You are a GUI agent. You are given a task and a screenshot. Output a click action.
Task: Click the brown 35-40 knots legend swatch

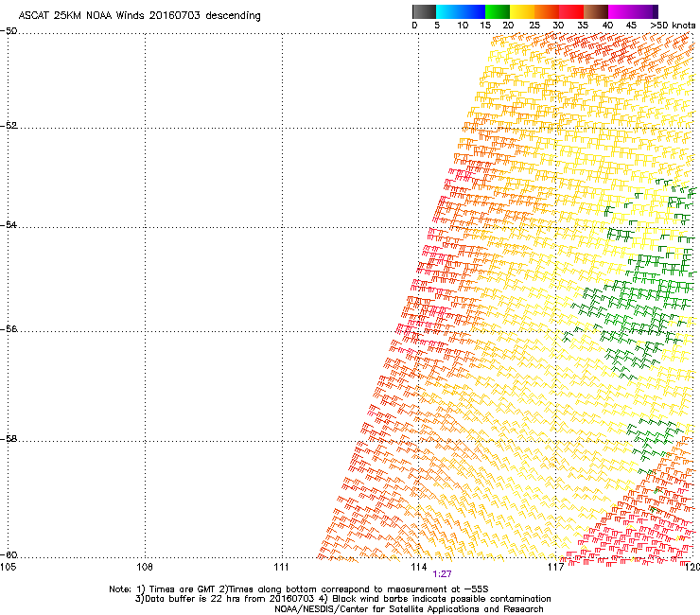(x=596, y=11)
